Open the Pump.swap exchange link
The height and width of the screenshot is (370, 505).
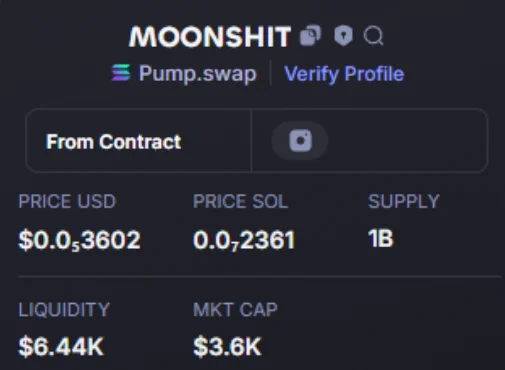[x=197, y=73]
